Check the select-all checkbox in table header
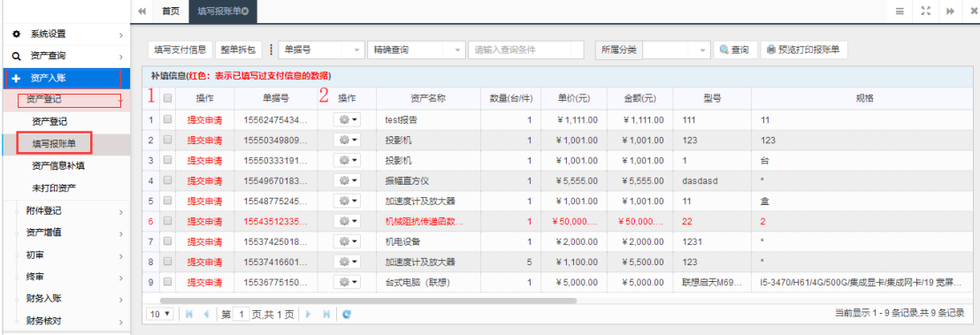Screen dimensions: 980x335 click(x=167, y=98)
